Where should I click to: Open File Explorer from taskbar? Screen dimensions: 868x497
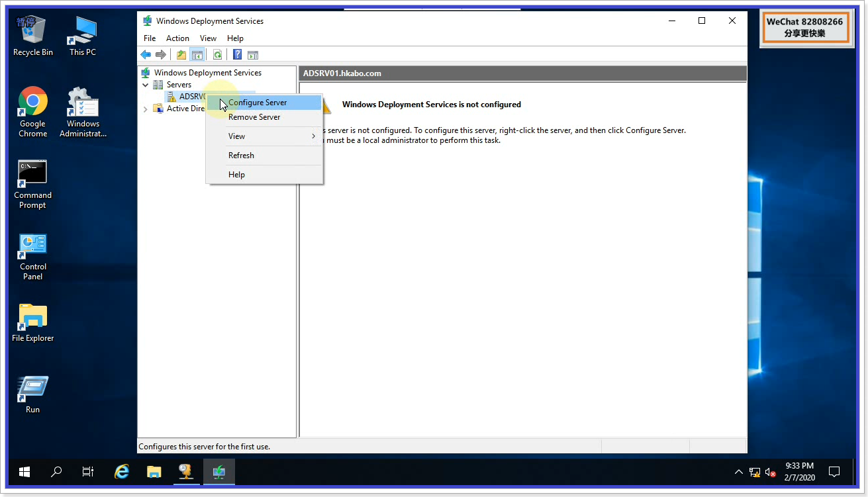pyautogui.click(x=154, y=472)
